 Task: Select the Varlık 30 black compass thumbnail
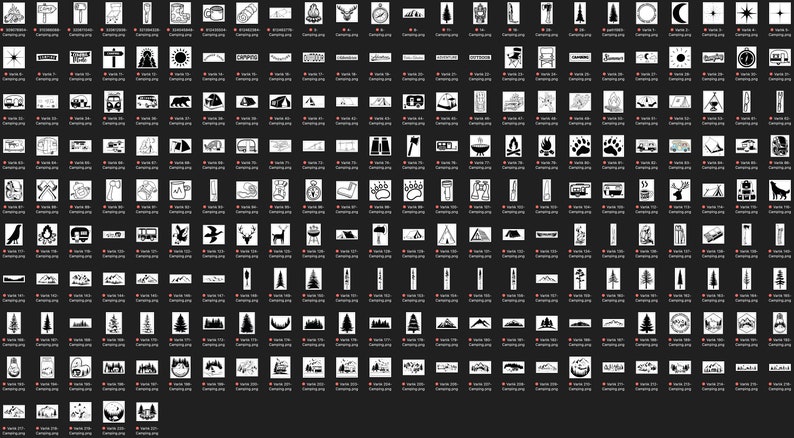tap(746, 57)
